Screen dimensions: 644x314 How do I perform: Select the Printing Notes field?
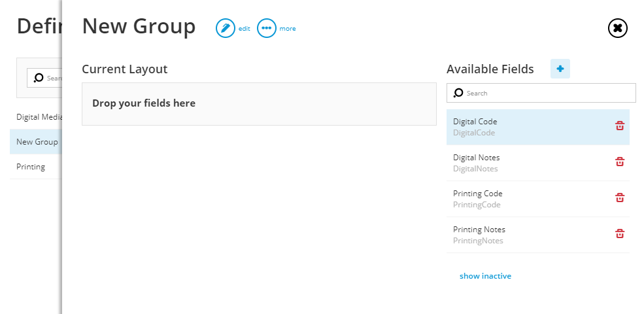coord(538,235)
